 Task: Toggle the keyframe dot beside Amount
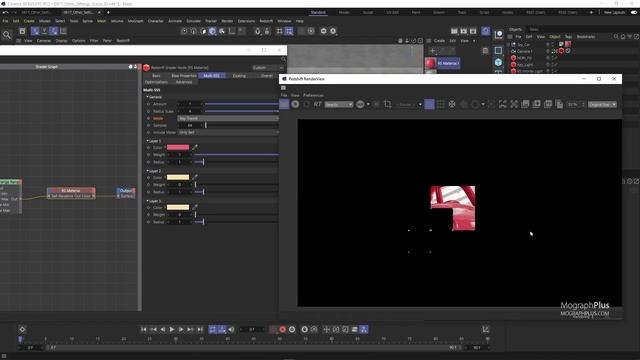click(x=149, y=104)
